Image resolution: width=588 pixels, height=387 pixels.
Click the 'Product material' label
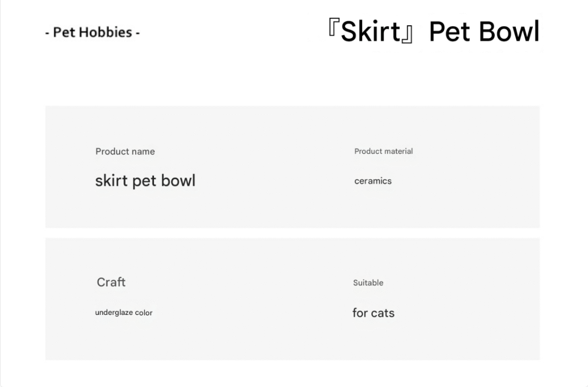point(384,151)
